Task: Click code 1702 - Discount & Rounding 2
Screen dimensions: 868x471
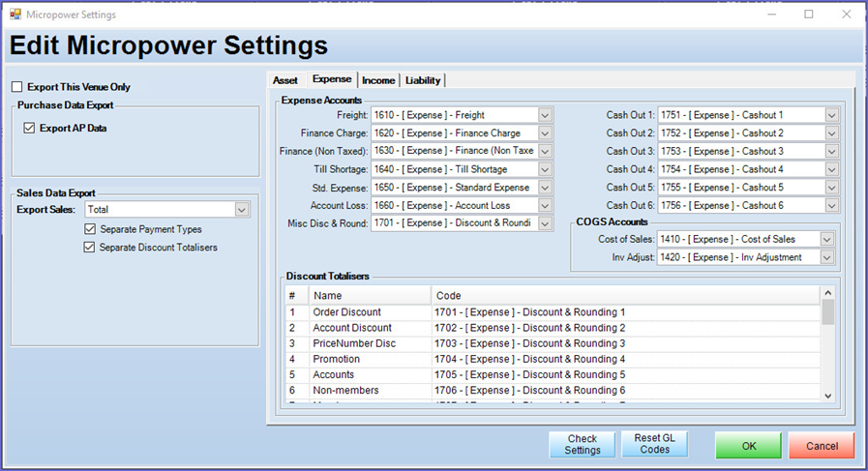Action: click(529, 328)
